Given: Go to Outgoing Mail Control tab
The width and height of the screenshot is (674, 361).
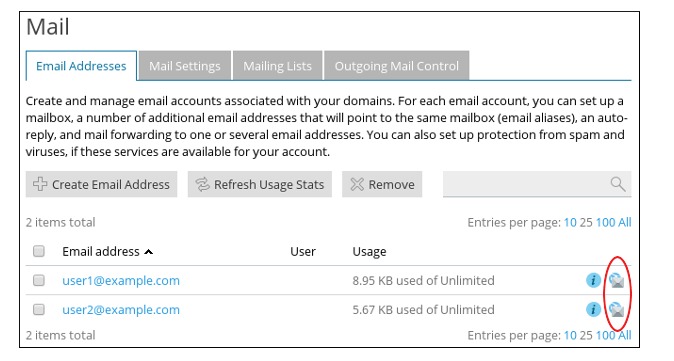Looking at the screenshot, I should click(x=396, y=66).
